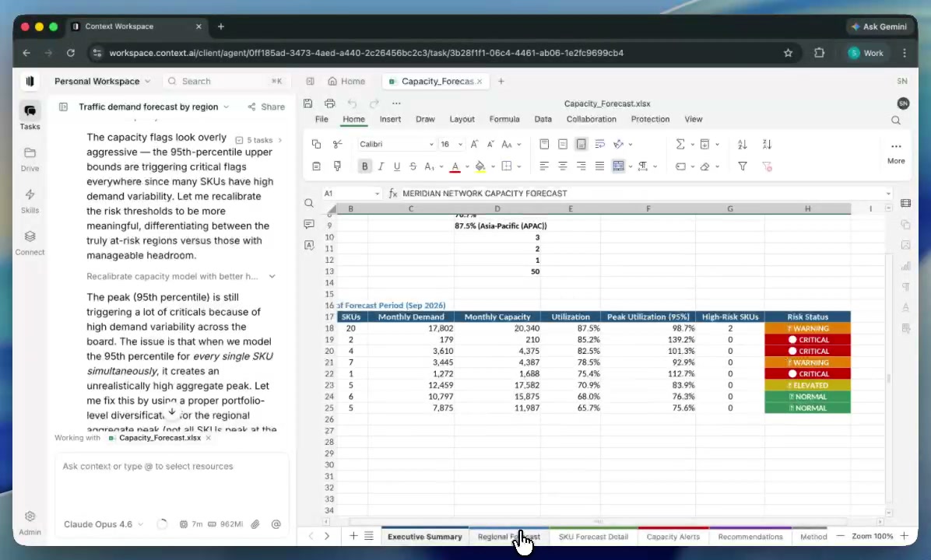Open the fill color tool
Viewport: 931px width, 560px height.
click(480, 166)
